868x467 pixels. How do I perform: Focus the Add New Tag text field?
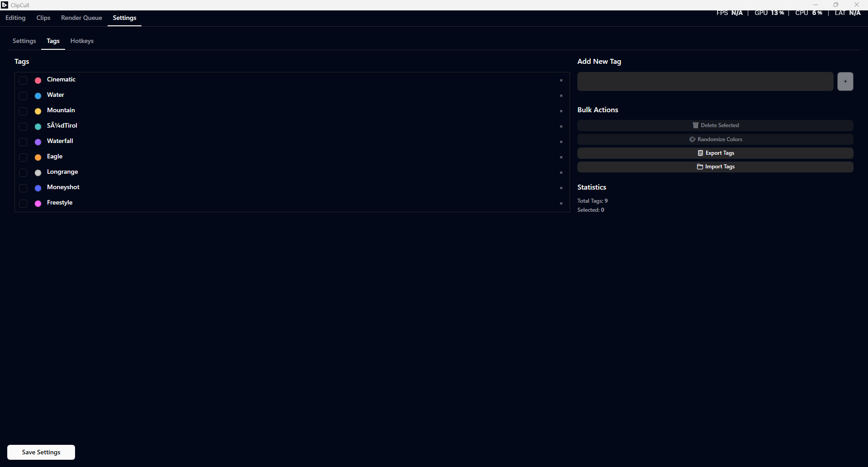pos(705,81)
